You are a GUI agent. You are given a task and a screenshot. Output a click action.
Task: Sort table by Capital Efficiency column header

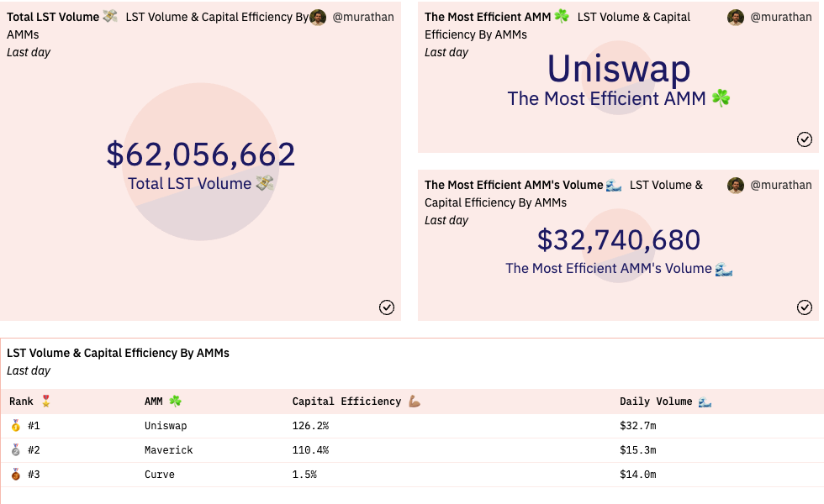pyautogui.click(x=346, y=402)
